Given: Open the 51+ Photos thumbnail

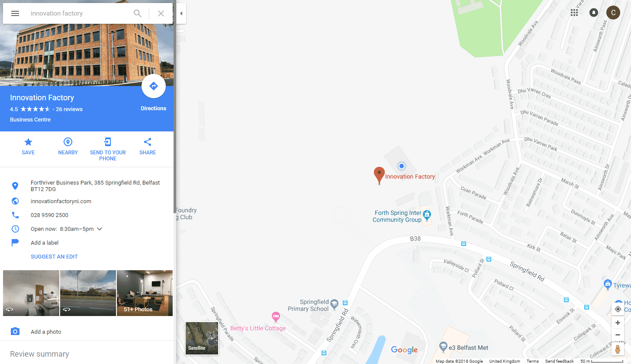Looking at the screenshot, I should [145, 293].
